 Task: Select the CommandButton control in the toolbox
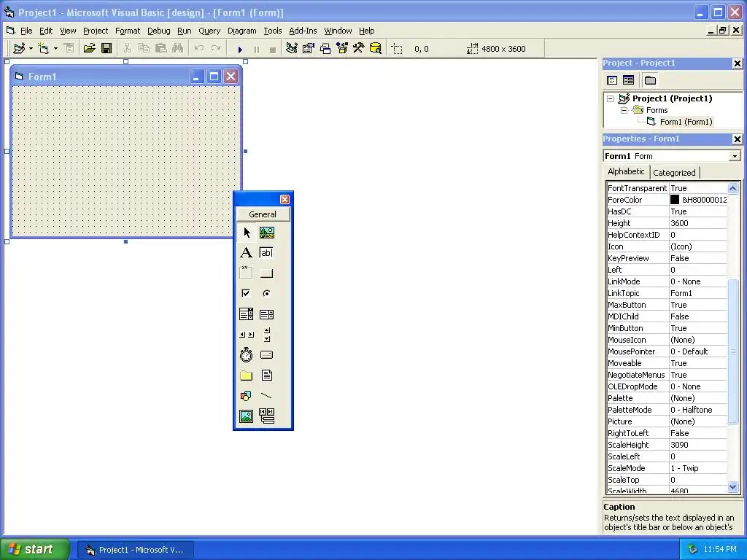267,273
